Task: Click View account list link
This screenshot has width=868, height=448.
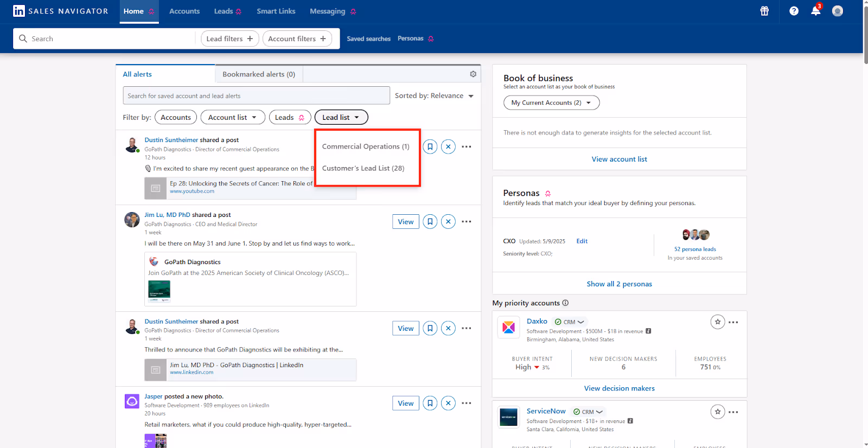Action: pos(619,159)
